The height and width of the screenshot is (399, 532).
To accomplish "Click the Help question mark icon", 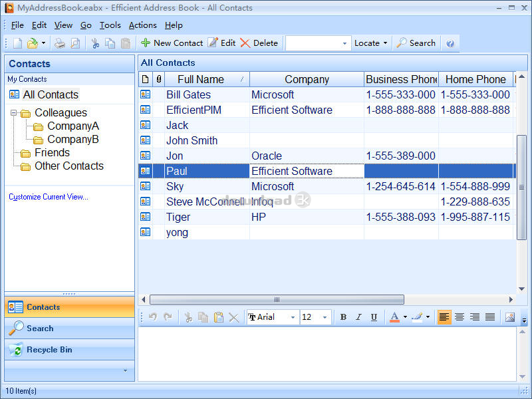I will (x=450, y=43).
